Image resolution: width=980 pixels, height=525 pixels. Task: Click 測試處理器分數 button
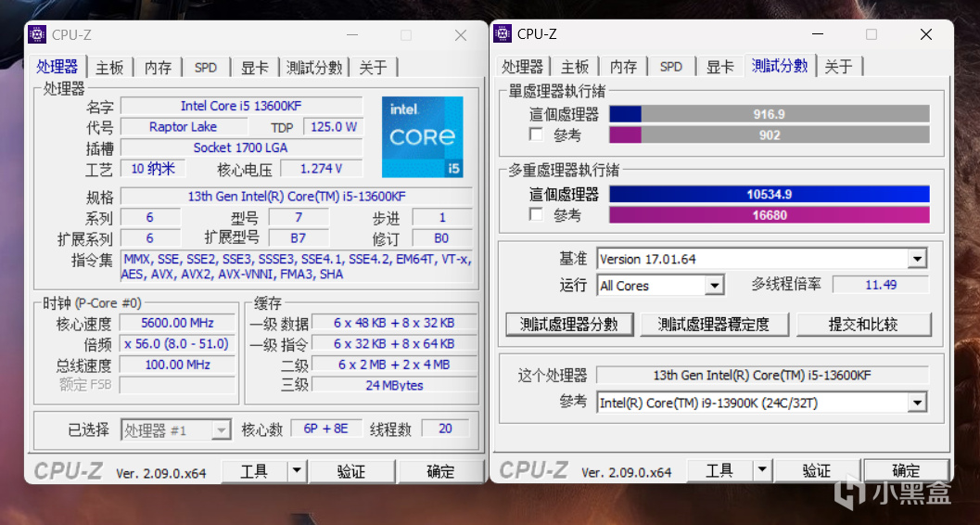click(569, 325)
